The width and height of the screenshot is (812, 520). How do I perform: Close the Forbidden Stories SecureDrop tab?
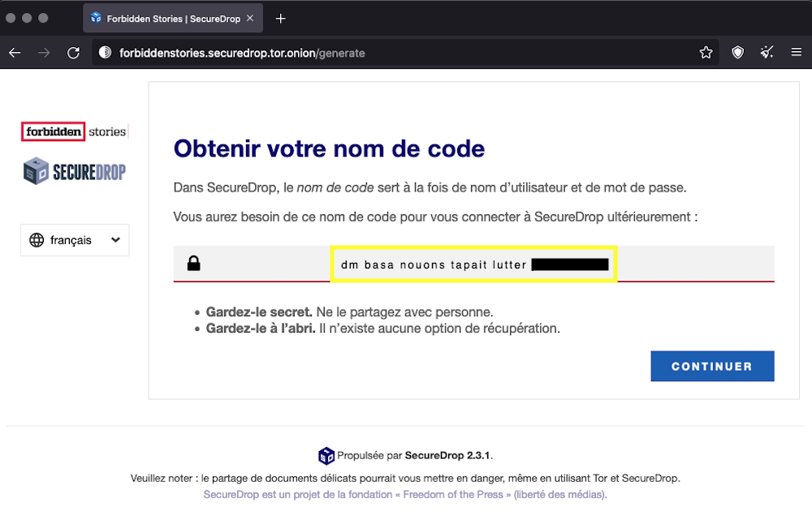[250, 18]
